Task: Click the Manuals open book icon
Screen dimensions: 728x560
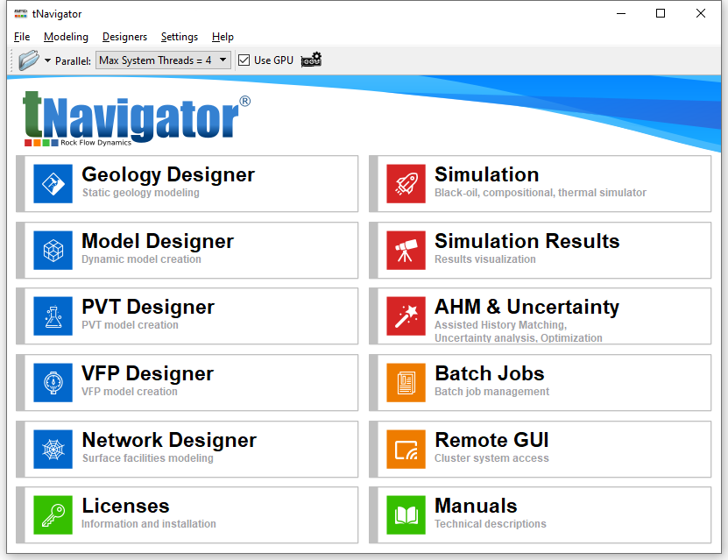Action: [406, 515]
